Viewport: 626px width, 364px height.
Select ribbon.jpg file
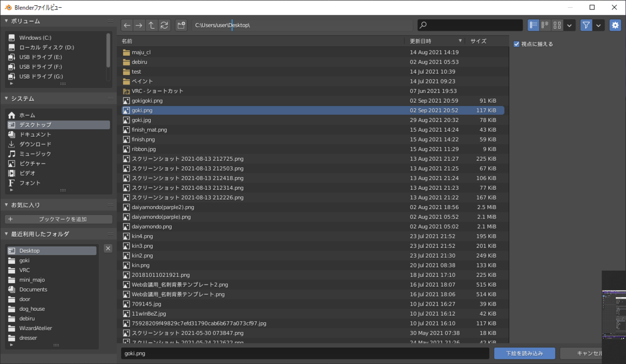pos(313,149)
